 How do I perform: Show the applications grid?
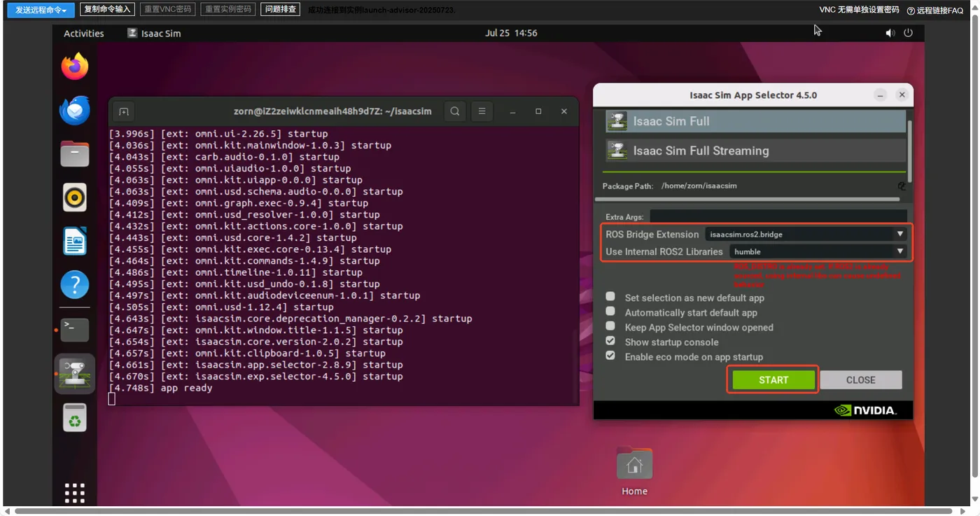click(74, 492)
